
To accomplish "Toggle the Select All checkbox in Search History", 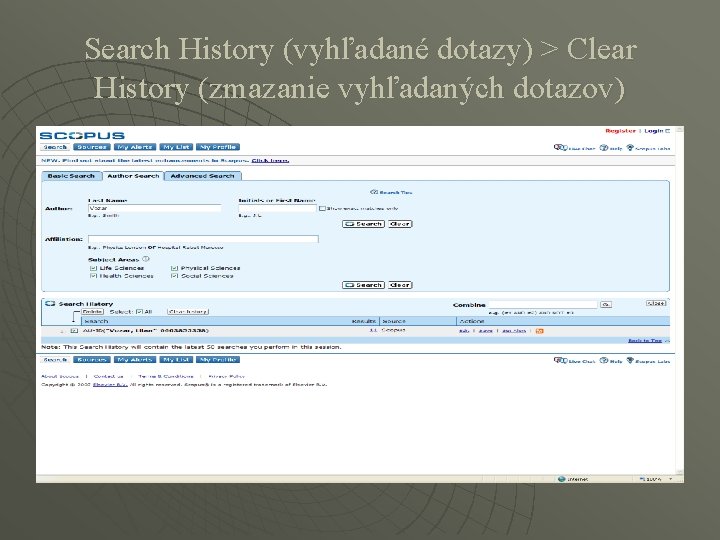I will 140,312.
